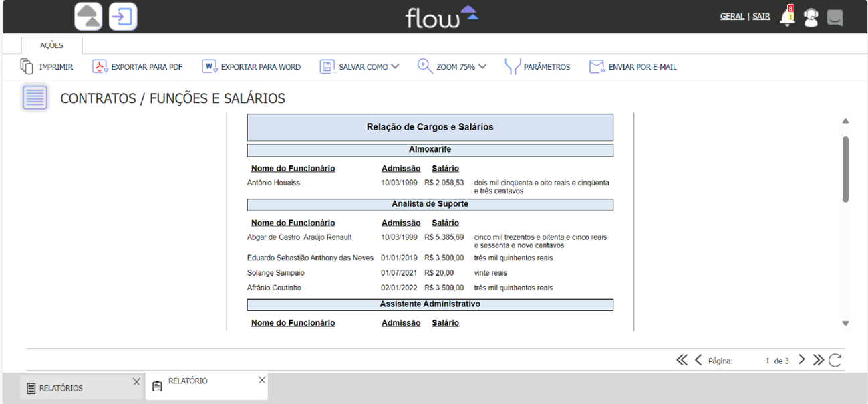
Task: Click salary value R$ 20,00
Action: (x=439, y=273)
